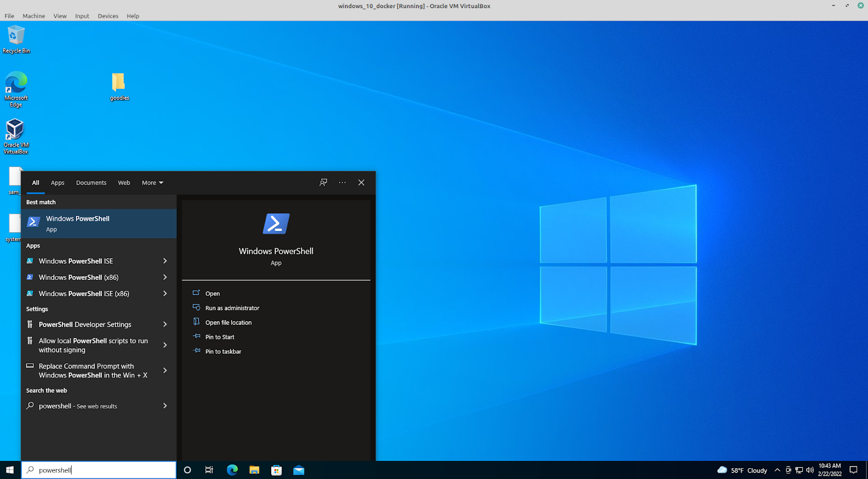Switch to the Documents search tab

91,183
